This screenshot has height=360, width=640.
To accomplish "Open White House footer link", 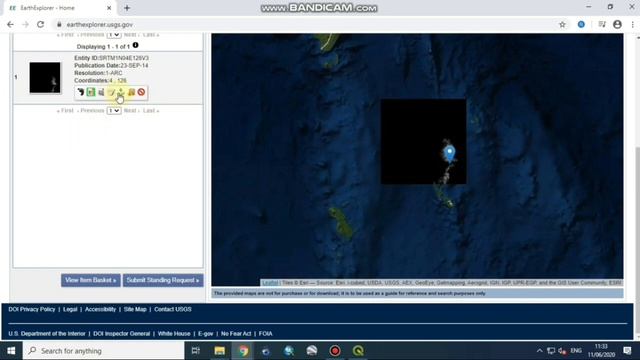I will [x=174, y=334].
